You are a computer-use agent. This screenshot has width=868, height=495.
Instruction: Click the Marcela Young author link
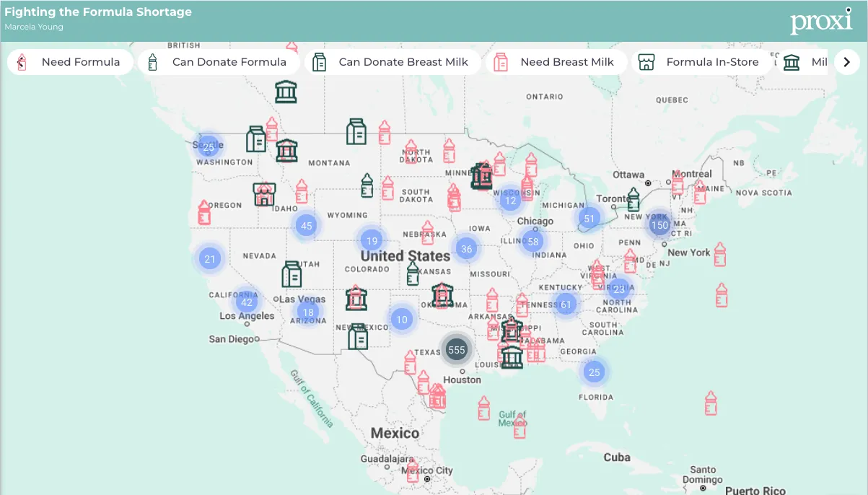tap(35, 27)
